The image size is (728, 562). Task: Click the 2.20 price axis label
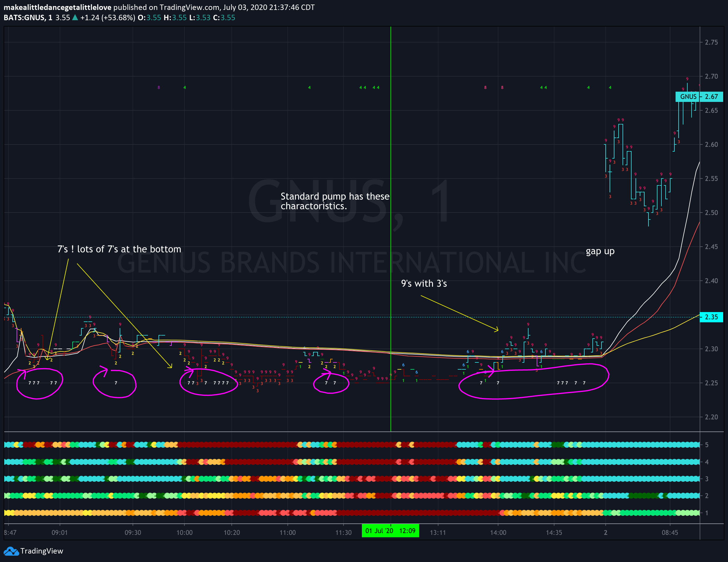[711, 417]
